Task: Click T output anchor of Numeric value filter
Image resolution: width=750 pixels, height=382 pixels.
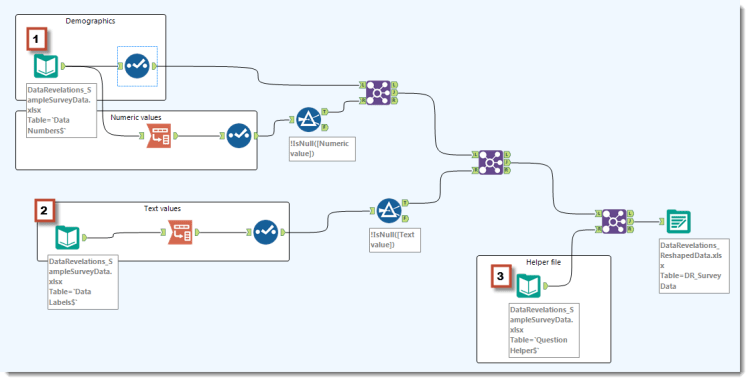Action: 325,111
